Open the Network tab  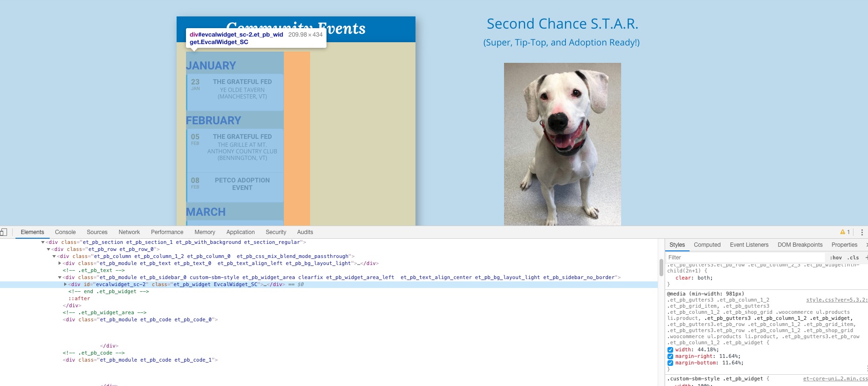[129, 232]
